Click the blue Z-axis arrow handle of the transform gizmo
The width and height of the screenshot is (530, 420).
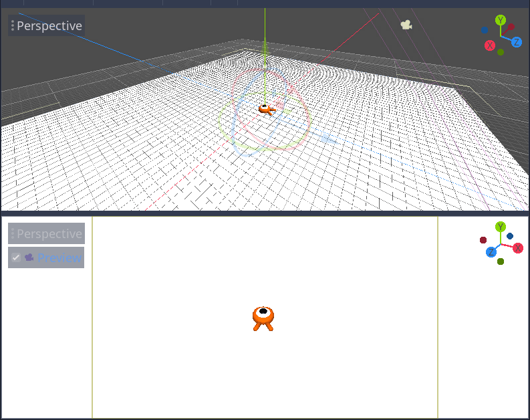pos(327,138)
